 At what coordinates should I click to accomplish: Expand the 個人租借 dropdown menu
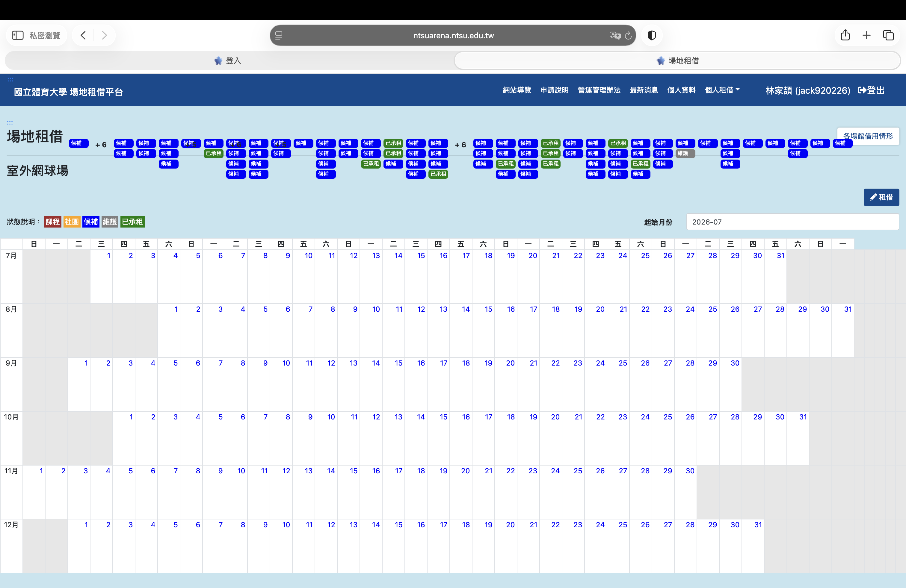click(x=722, y=90)
